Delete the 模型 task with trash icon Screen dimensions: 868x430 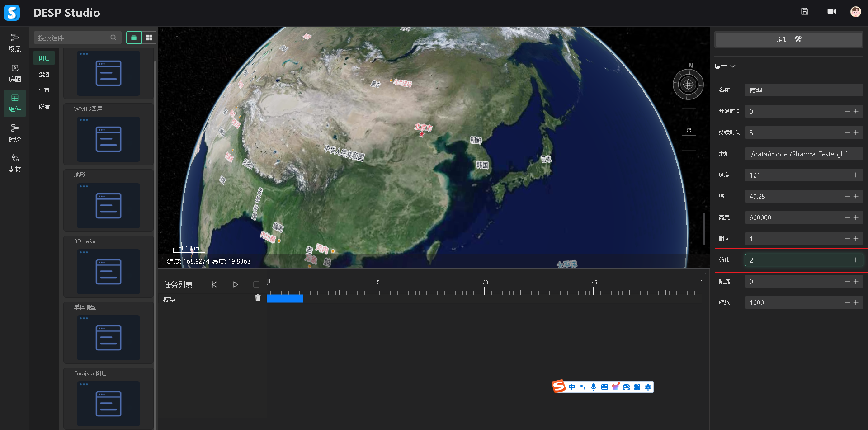coord(258,298)
